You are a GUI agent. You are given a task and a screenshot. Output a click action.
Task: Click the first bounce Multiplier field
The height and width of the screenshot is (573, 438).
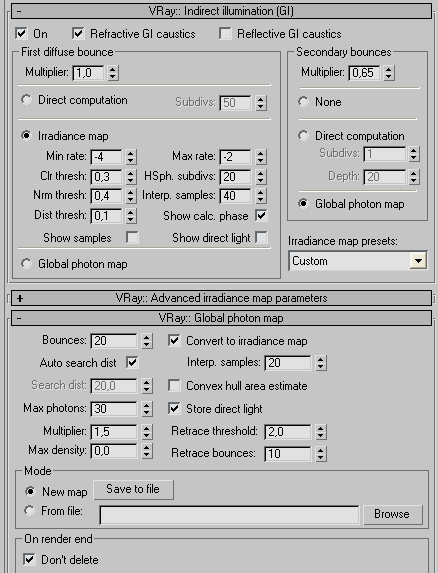(x=88, y=73)
